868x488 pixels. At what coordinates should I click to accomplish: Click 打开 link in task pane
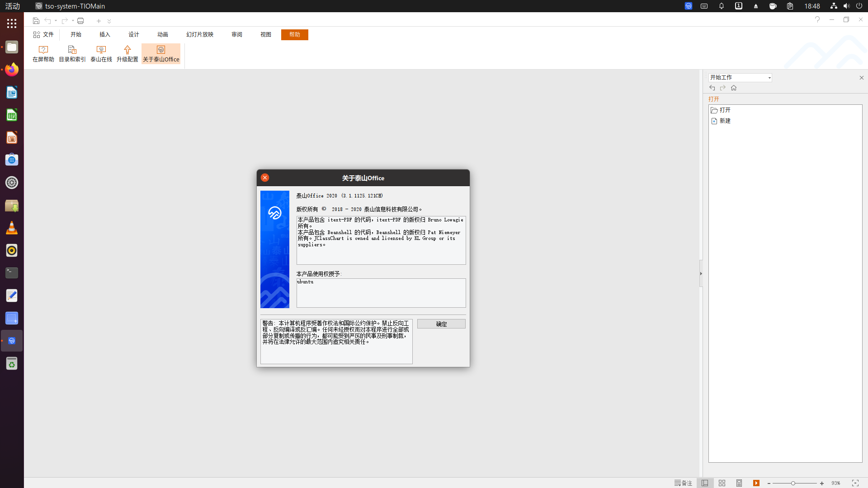pyautogui.click(x=721, y=110)
